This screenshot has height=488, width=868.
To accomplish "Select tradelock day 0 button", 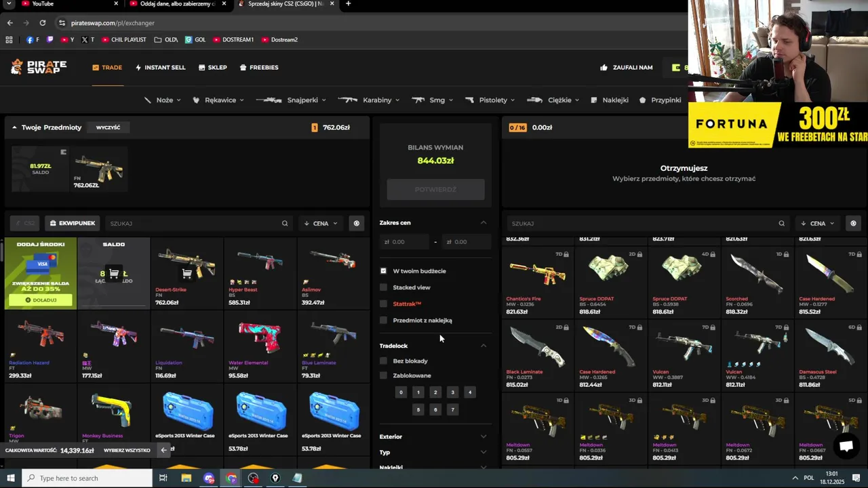I will (401, 392).
